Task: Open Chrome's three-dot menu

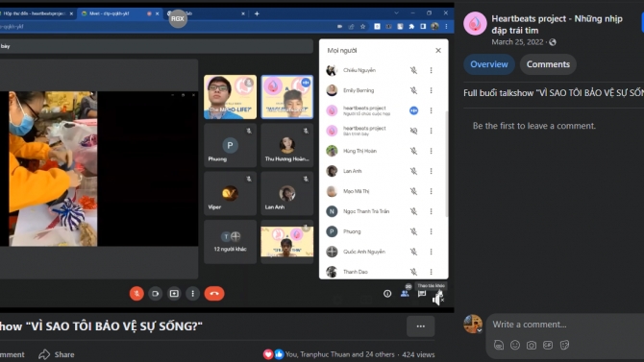Action: pos(446,26)
